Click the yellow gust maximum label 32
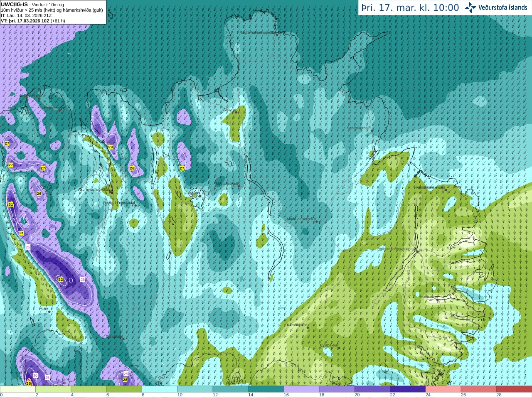The image size is (532, 398). coord(61,280)
